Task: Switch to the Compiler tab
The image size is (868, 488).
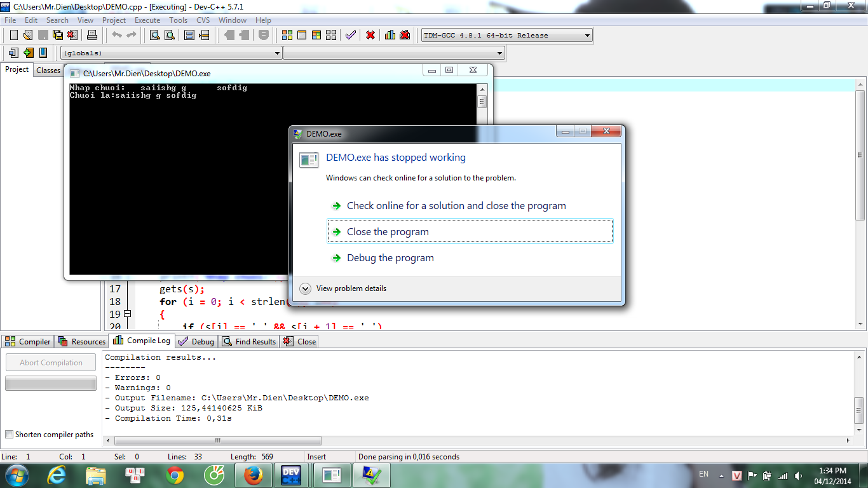Action: point(27,341)
